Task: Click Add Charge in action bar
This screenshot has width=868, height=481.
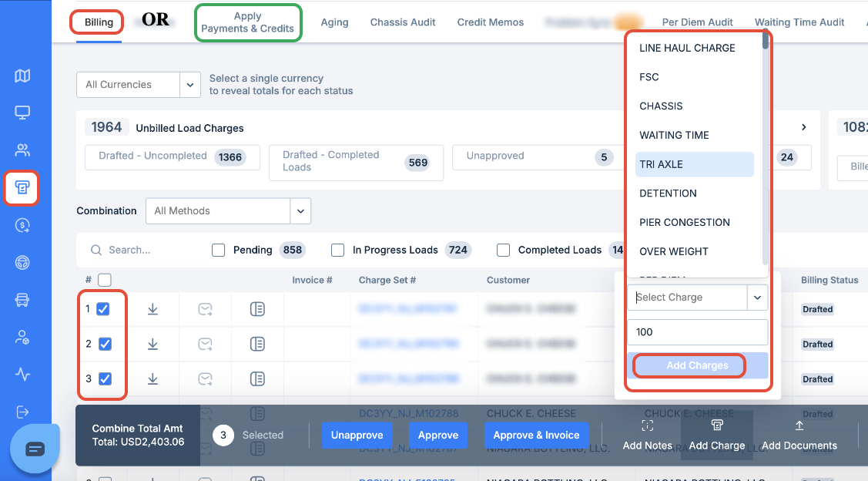Action: pos(716,436)
